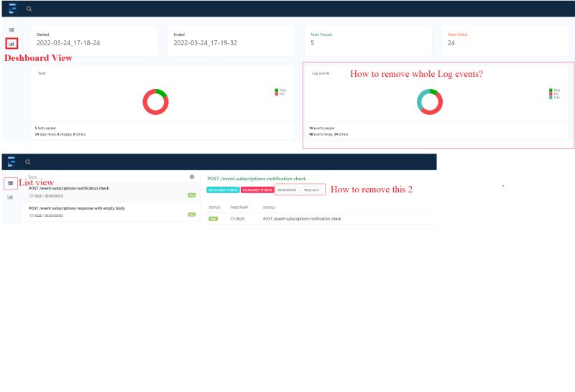575x392 pixels.
Task: Click the STATUS column header
Action: (x=214, y=207)
